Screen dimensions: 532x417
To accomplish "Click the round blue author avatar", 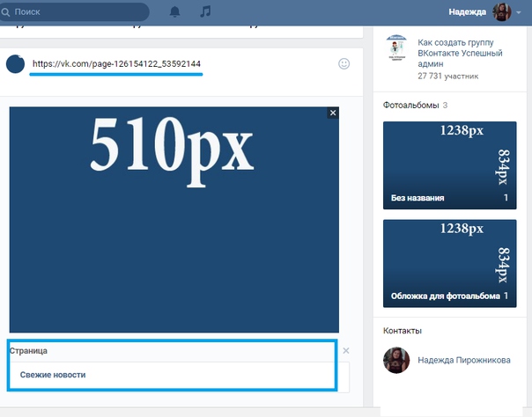I will click(x=15, y=63).
